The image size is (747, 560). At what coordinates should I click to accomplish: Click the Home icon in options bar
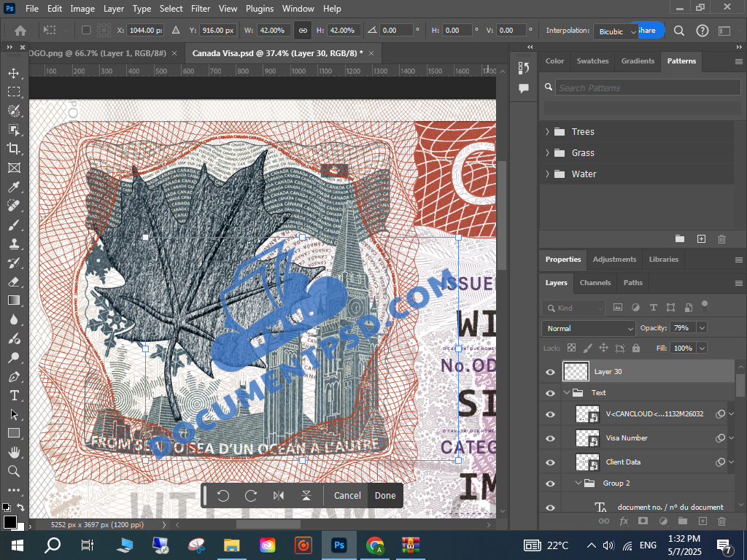(x=20, y=31)
